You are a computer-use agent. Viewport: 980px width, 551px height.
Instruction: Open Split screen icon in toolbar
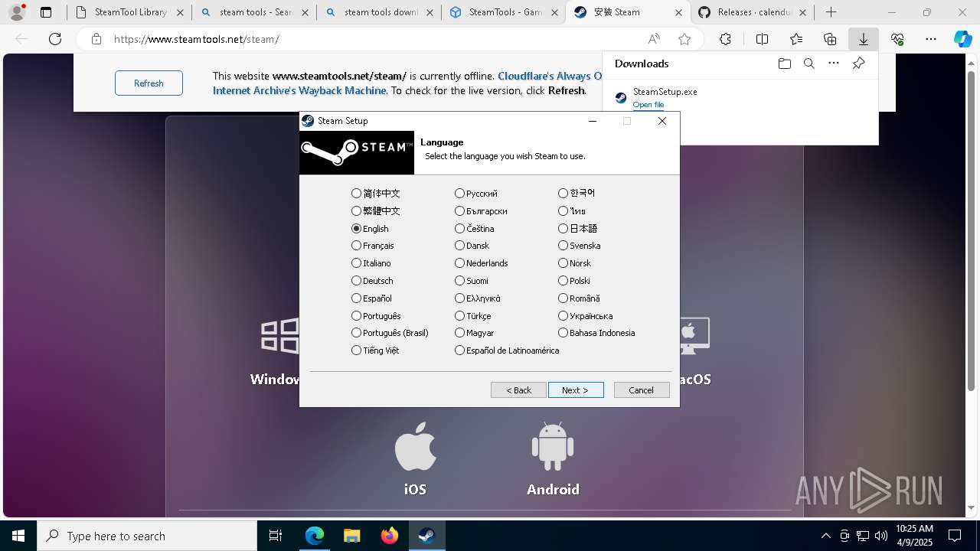pos(763,39)
